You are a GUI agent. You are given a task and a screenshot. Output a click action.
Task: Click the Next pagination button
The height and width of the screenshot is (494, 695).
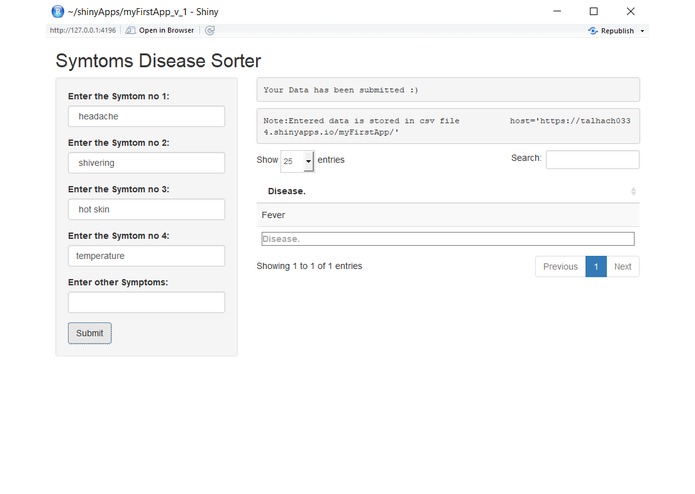623,267
